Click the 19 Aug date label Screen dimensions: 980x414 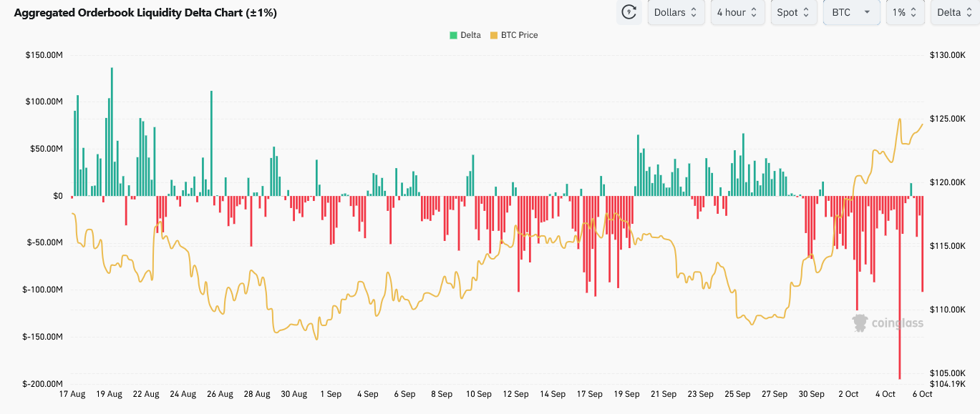(x=110, y=394)
